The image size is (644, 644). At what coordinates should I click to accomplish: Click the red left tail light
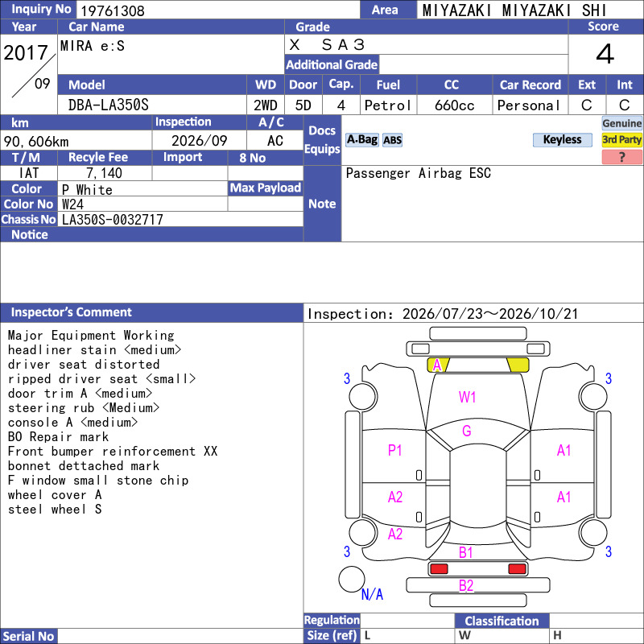439,569
